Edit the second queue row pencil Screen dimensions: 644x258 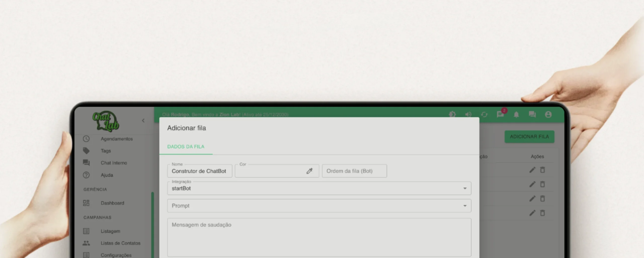click(532, 184)
